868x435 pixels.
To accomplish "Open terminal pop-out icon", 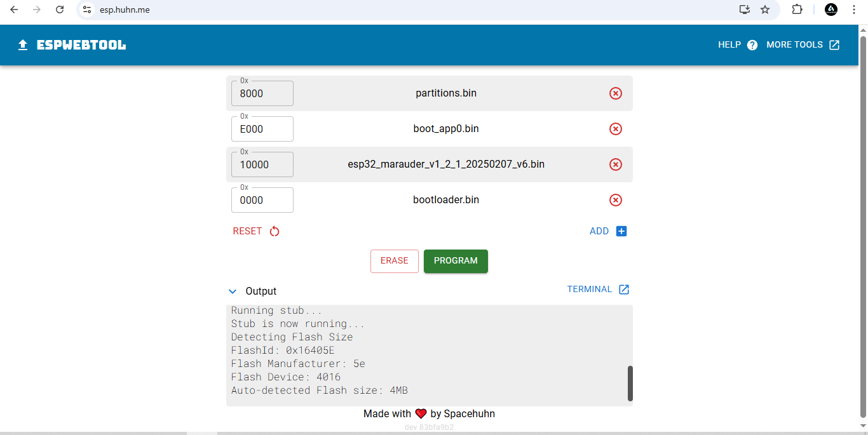I will [624, 290].
